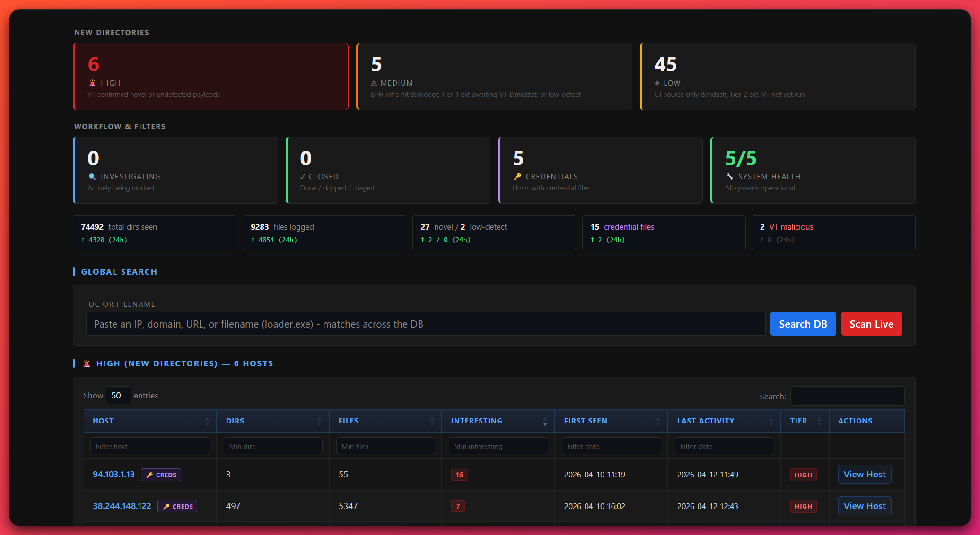Click the diamond icon beside LOW

click(657, 83)
